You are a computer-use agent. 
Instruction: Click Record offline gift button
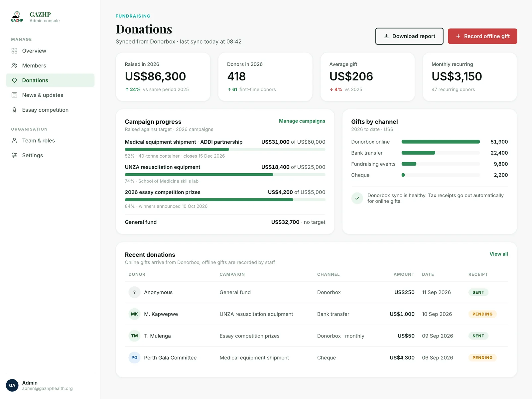click(x=482, y=36)
